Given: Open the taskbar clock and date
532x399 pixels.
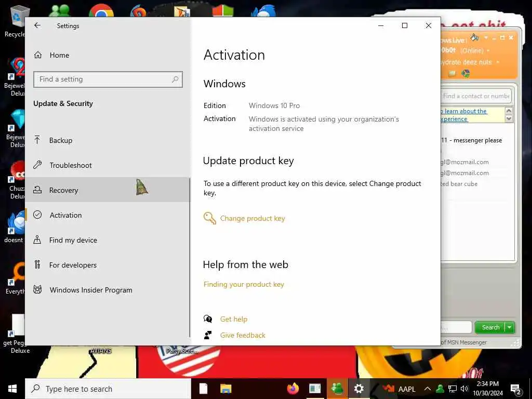Looking at the screenshot, I should (x=488, y=389).
